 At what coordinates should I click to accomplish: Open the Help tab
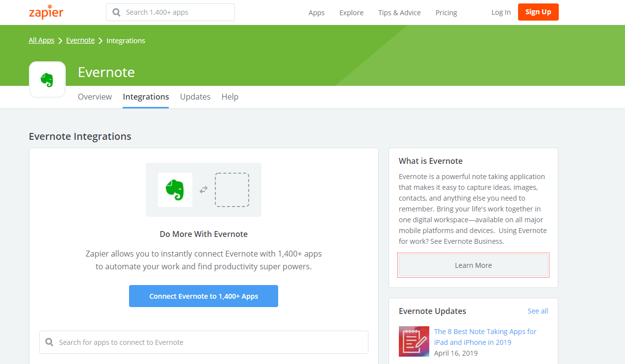coord(230,97)
